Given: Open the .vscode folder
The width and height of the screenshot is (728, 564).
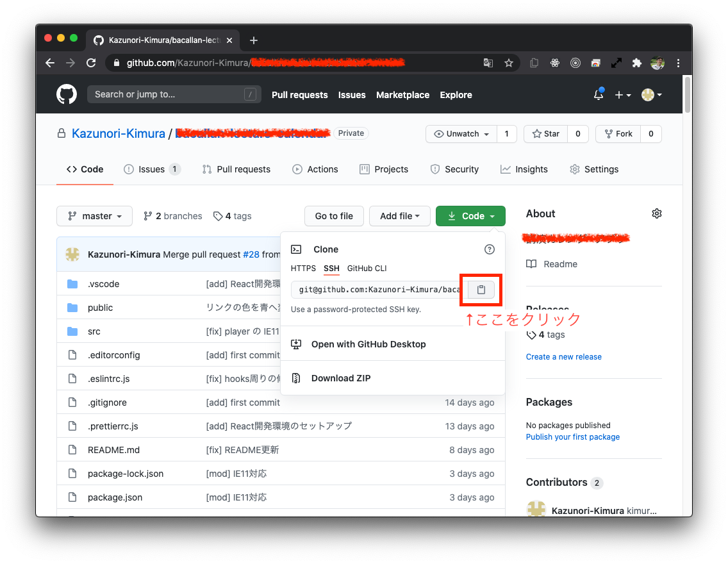Looking at the screenshot, I should click(104, 284).
